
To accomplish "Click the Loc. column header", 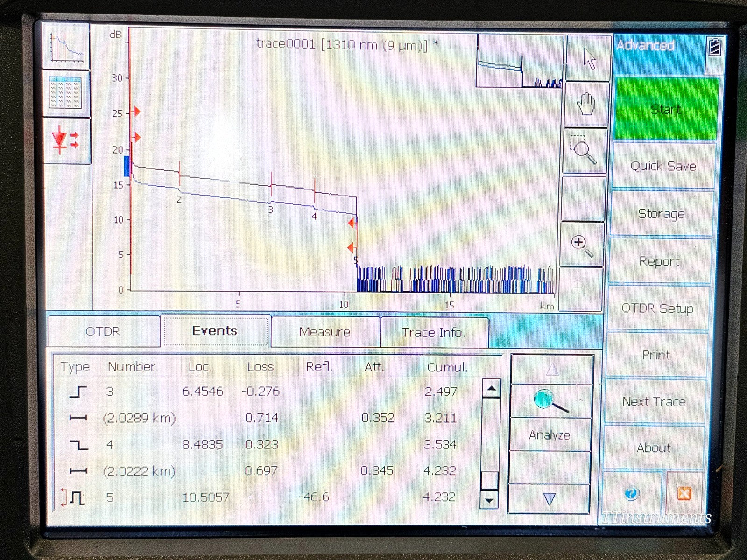I will point(200,367).
